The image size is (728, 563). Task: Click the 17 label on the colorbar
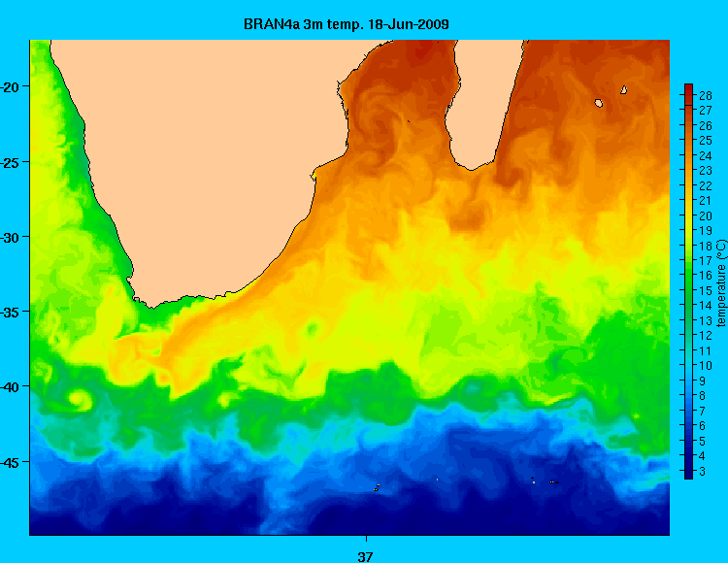(x=706, y=261)
